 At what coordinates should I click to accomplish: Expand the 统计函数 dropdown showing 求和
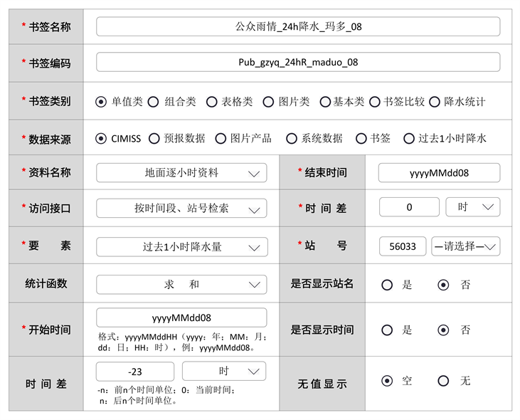[x=181, y=284]
